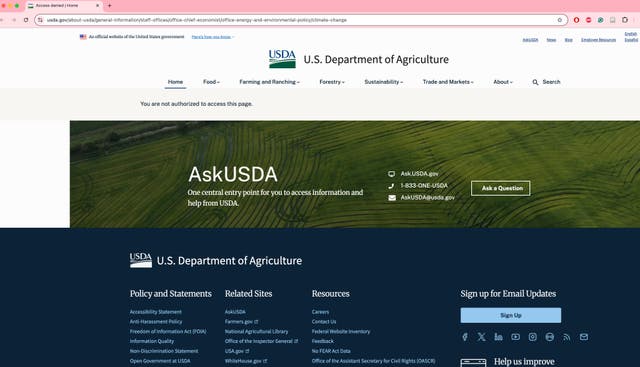
Task: Open Accessibility Statement footer link
Action: point(156,312)
